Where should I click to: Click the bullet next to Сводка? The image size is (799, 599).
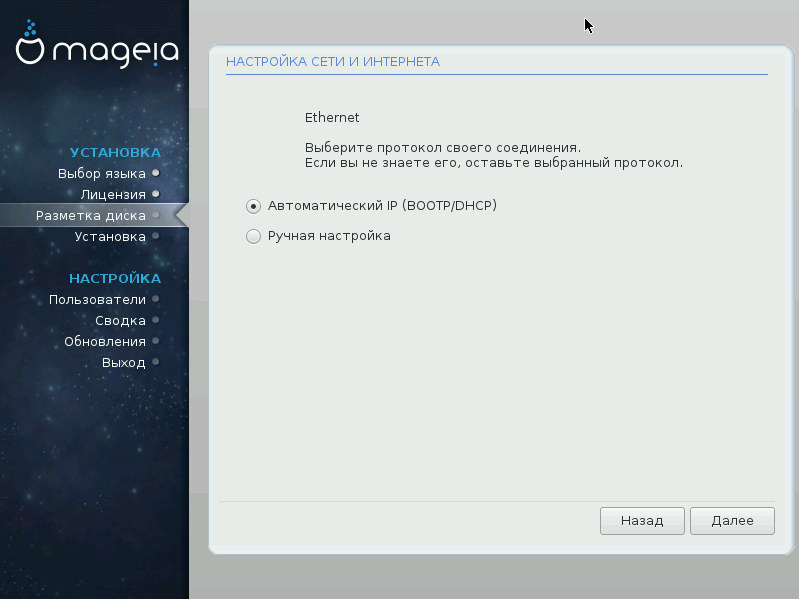(x=156, y=320)
